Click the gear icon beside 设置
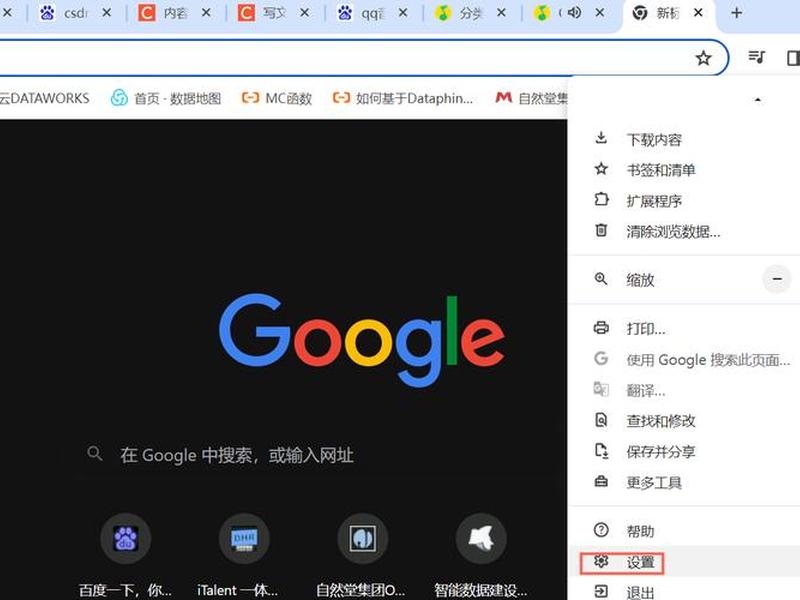 pyautogui.click(x=601, y=561)
